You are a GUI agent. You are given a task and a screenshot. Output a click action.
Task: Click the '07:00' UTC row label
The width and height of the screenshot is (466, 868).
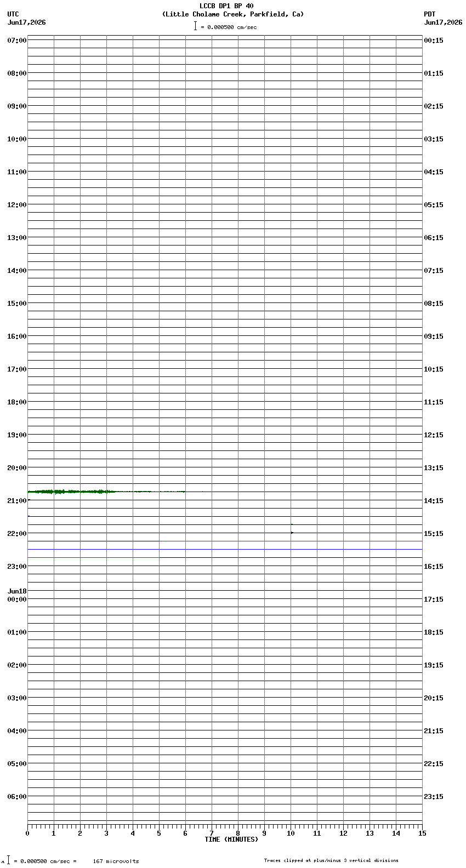(x=17, y=41)
